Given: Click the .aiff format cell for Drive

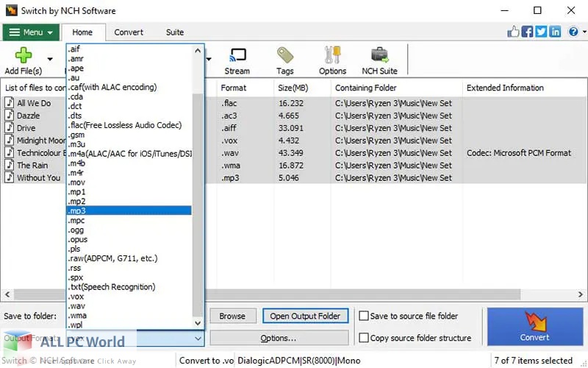Looking at the screenshot, I should (229, 128).
